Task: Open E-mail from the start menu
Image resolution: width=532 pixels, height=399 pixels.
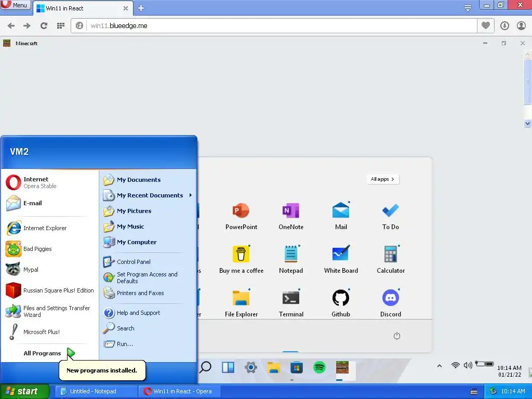Action: click(x=49, y=203)
